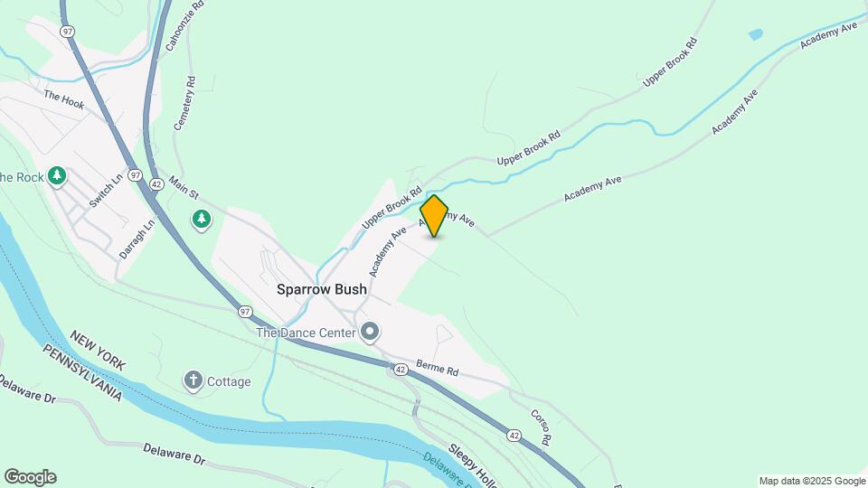This screenshot has width=868, height=488.
Task: Click the small pond near Academy Ave
Action: (x=756, y=35)
